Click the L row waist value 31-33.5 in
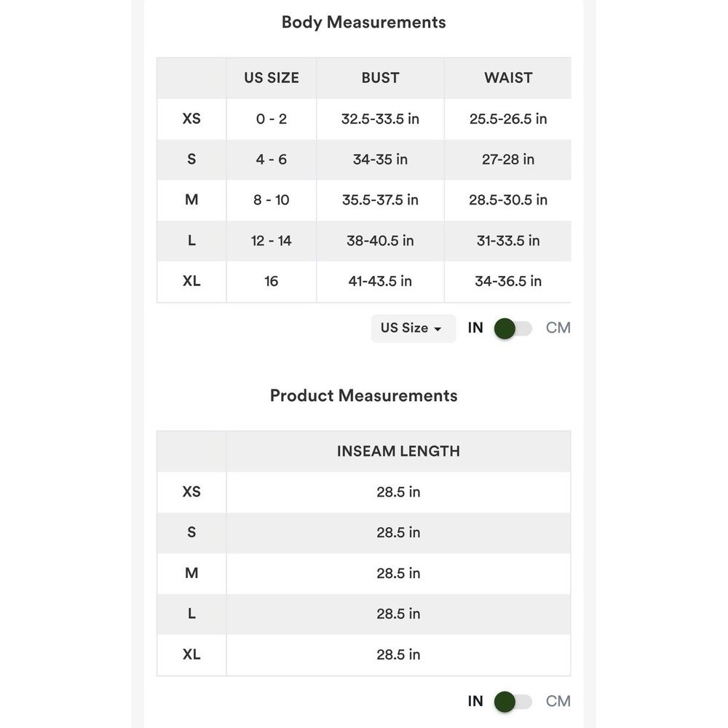The height and width of the screenshot is (728, 728). click(x=508, y=241)
